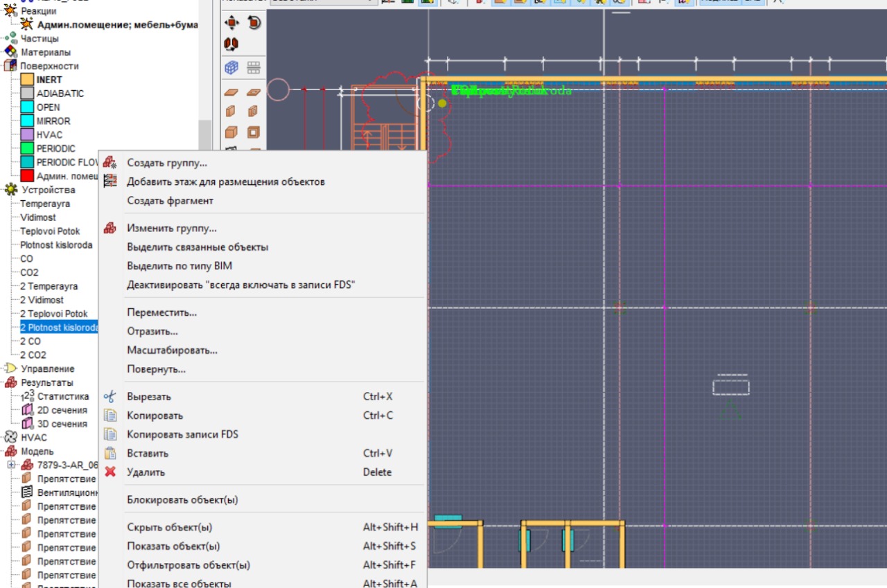
Task: Click the Частицы node icon
Action: point(10,39)
